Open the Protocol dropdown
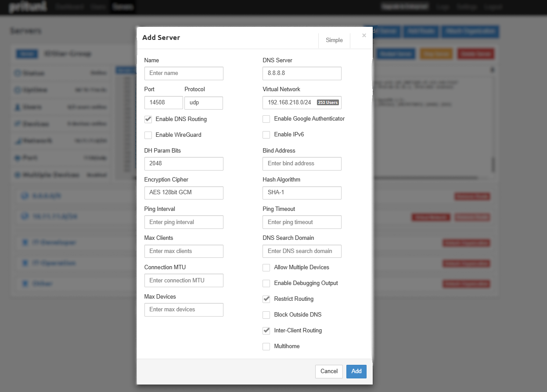This screenshot has width=547, height=392. pyautogui.click(x=203, y=103)
